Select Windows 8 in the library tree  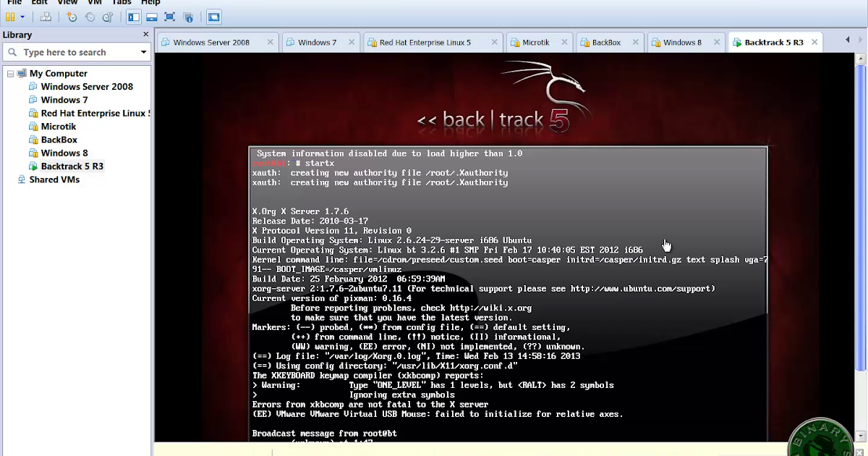64,153
